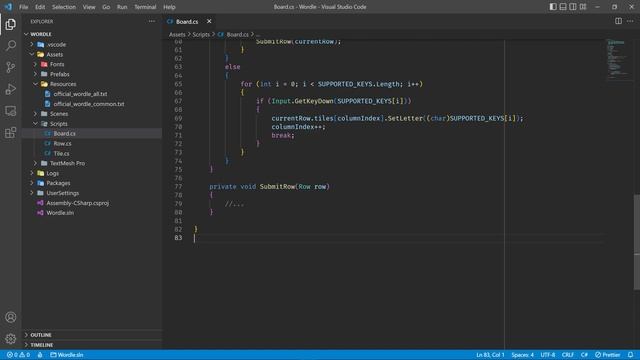640x360 pixels.
Task: Open the Source Control view
Action: coord(11,67)
